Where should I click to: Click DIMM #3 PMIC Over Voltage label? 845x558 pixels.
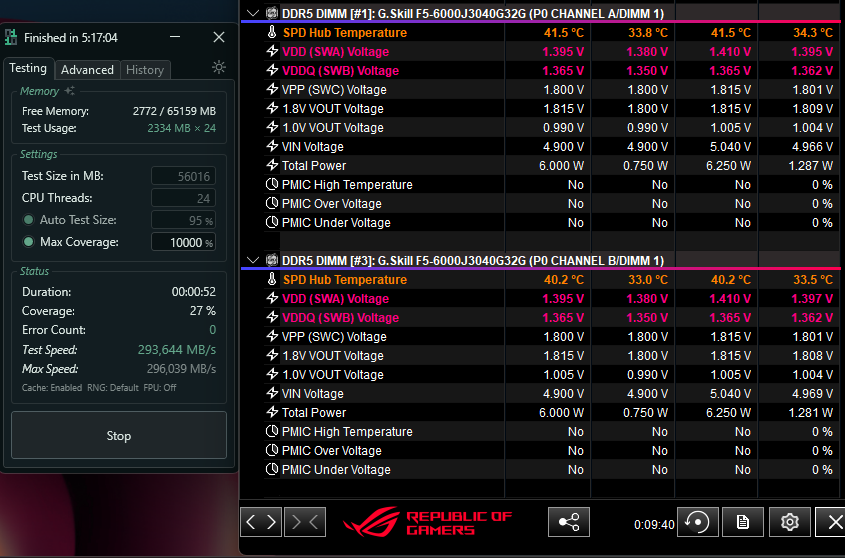(x=331, y=451)
